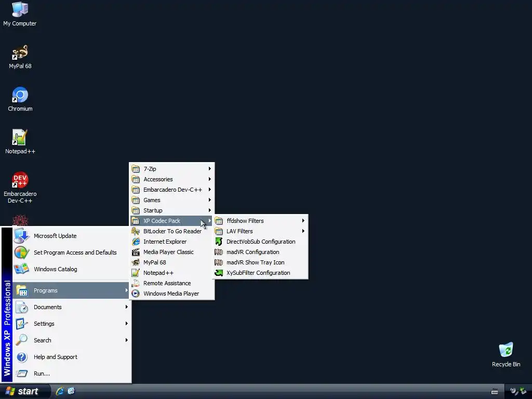This screenshot has width=532, height=399.
Task: Click Notepad++ icon in Programs menu
Action: 136,273
